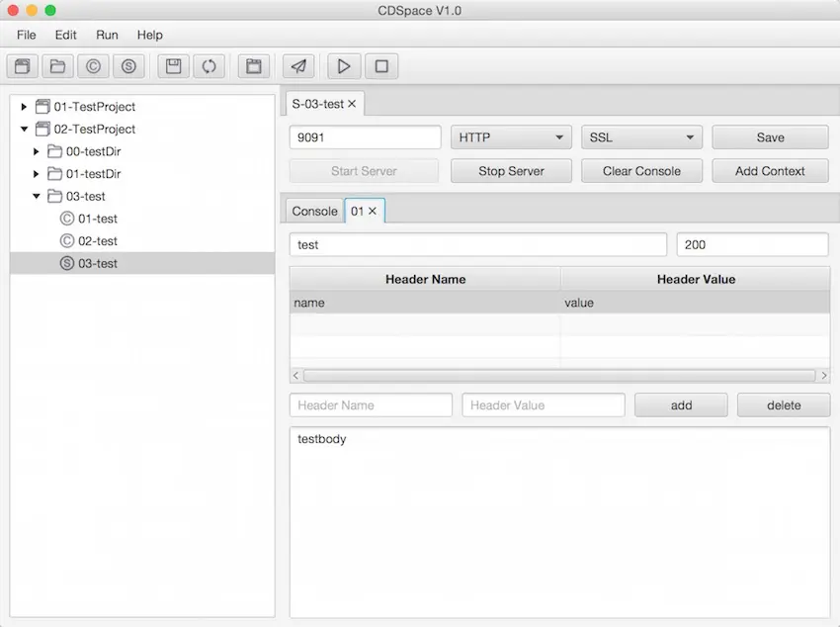Expand the 01-testDir folder node
Viewport: 840px width, 627px height.
(36, 174)
